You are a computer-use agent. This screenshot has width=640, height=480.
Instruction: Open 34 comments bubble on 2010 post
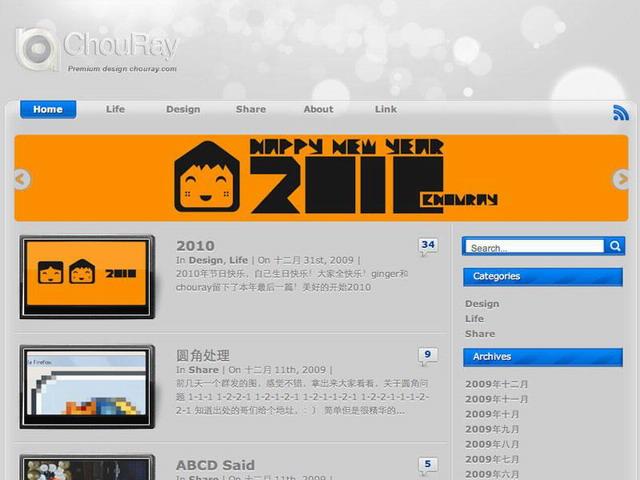tap(428, 246)
